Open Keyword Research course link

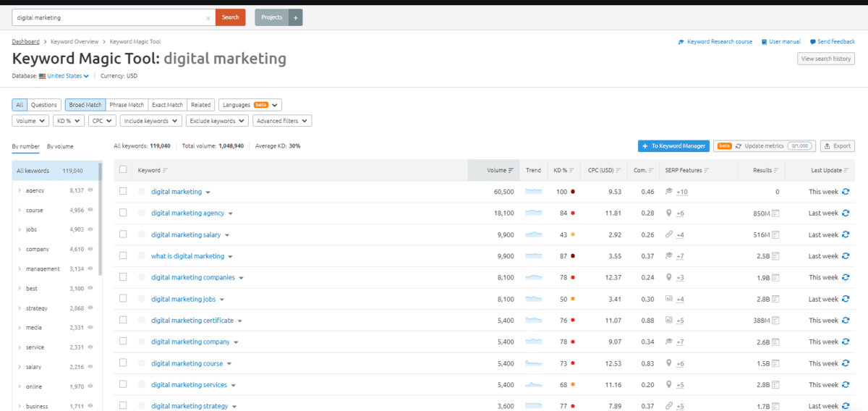point(715,42)
